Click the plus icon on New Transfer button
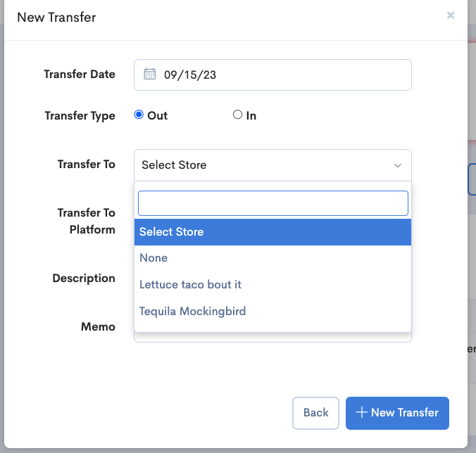 (x=362, y=413)
